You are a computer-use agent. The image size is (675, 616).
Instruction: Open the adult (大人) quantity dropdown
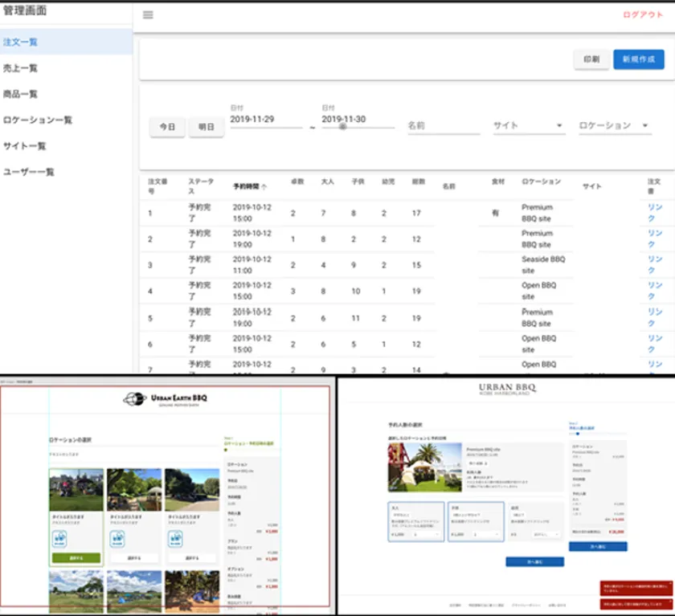point(427,533)
